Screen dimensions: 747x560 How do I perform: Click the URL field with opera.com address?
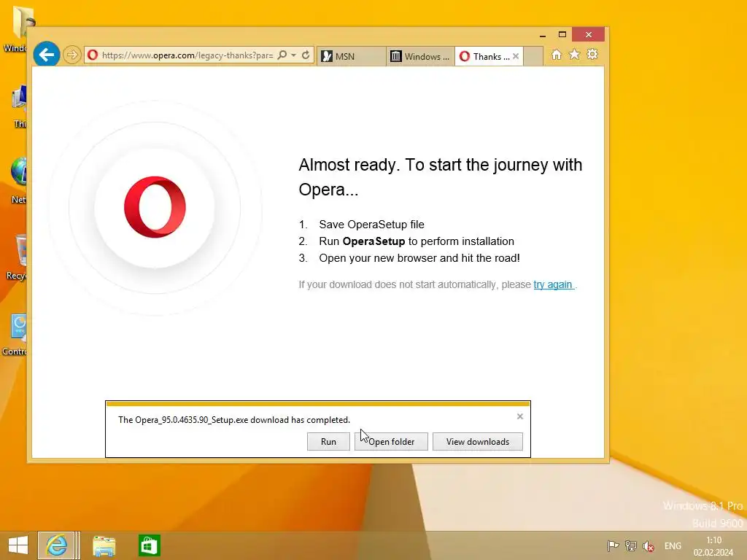click(187, 55)
